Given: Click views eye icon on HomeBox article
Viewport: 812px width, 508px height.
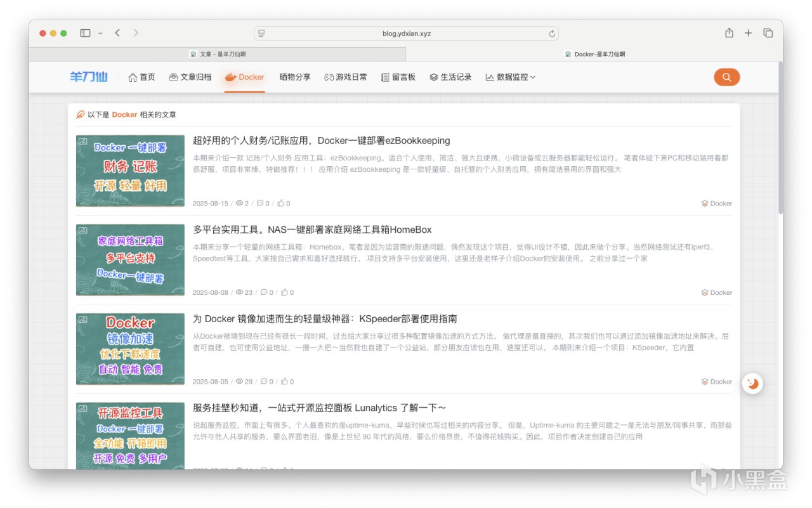Looking at the screenshot, I should 239,292.
